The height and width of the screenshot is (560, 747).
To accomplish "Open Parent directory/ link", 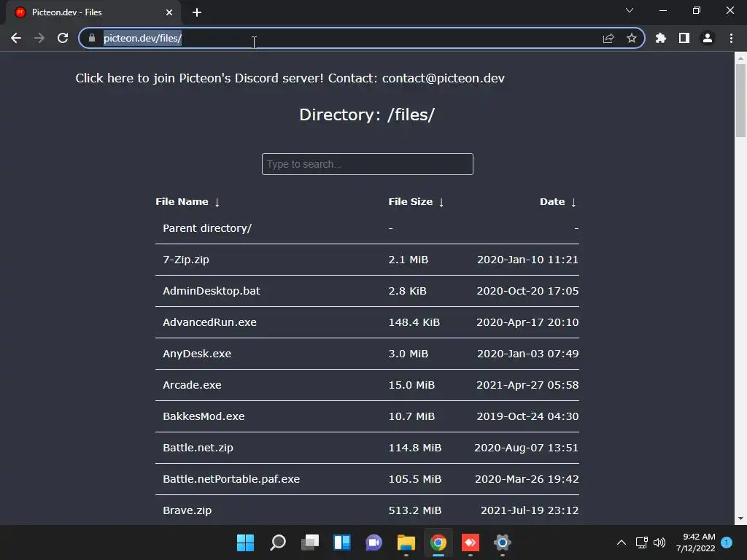I will (x=207, y=228).
